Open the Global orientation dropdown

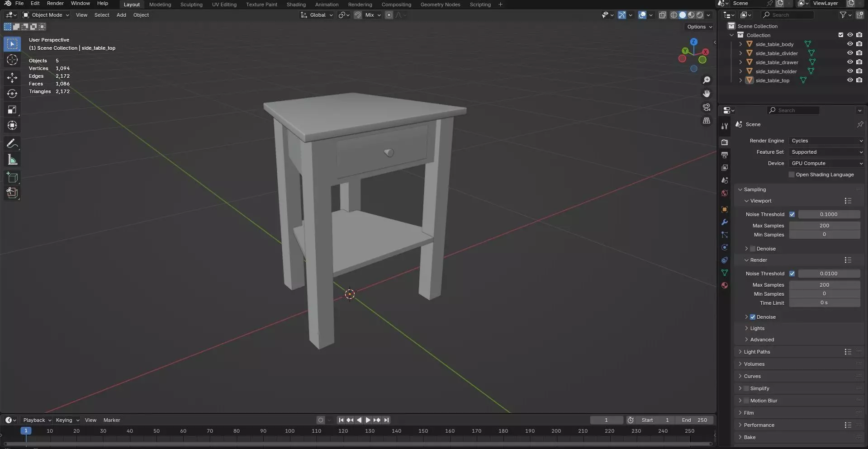[317, 15]
